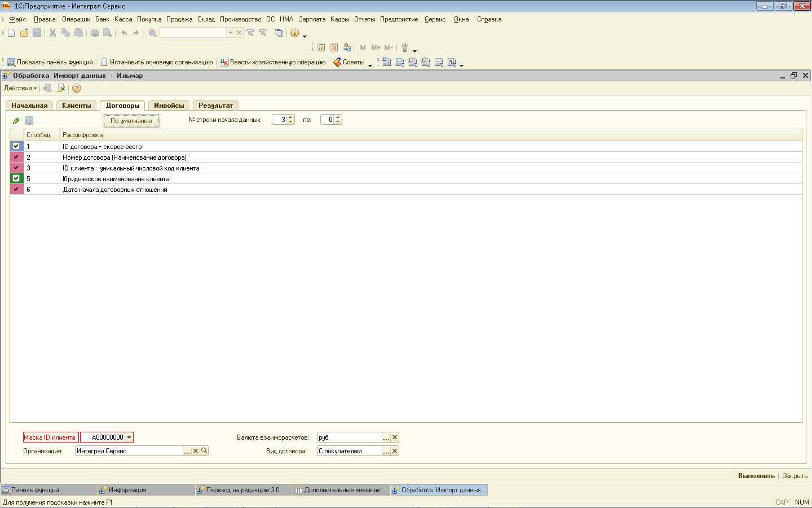The width and height of the screenshot is (812, 508).
Task: Click the green pencil edit icon
Action: pos(16,121)
